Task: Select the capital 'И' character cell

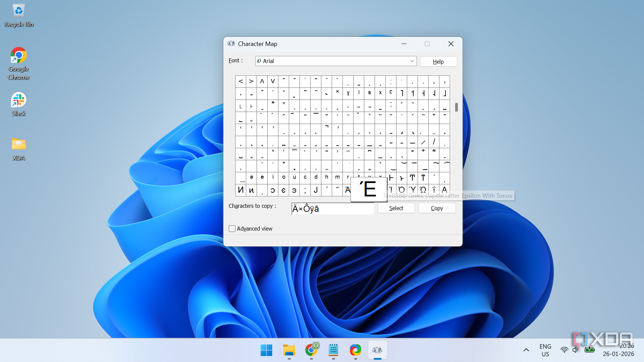Action: (x=240, y=190)
